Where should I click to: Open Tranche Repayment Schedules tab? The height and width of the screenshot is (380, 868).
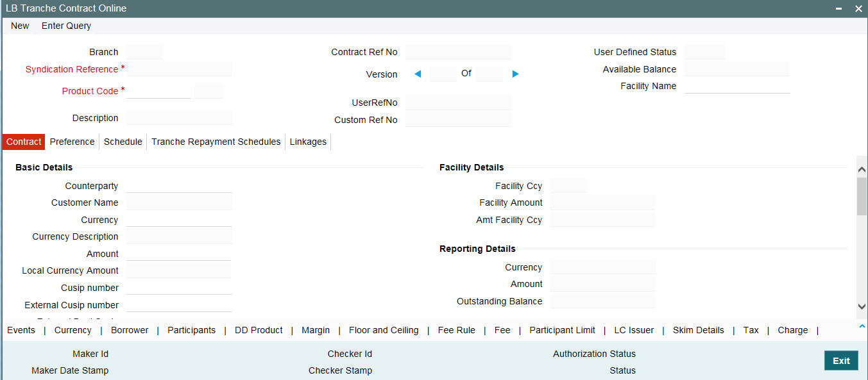[x=216, y=142]
